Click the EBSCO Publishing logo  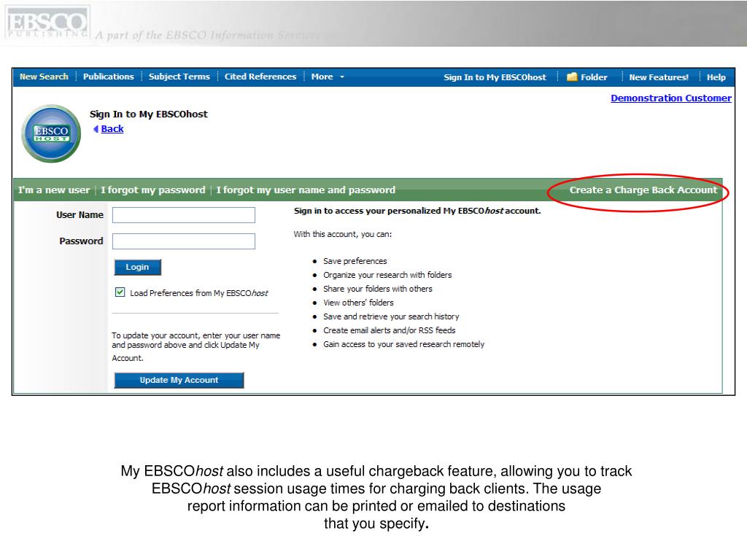pyautogui.click(x=47, y=23)
